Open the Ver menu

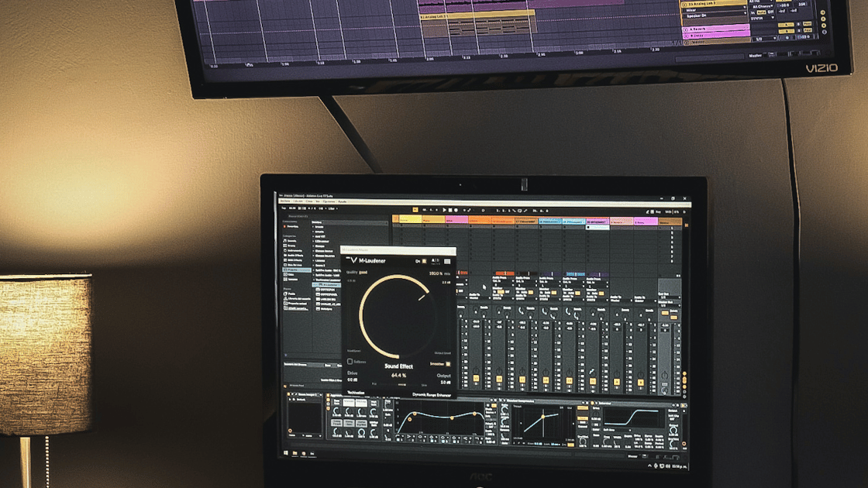(318, 201)
